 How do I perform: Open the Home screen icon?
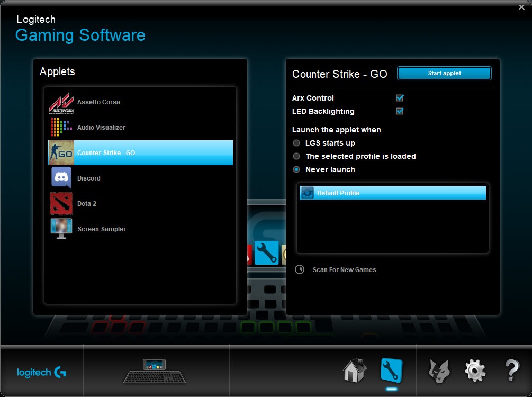[355, 371]
